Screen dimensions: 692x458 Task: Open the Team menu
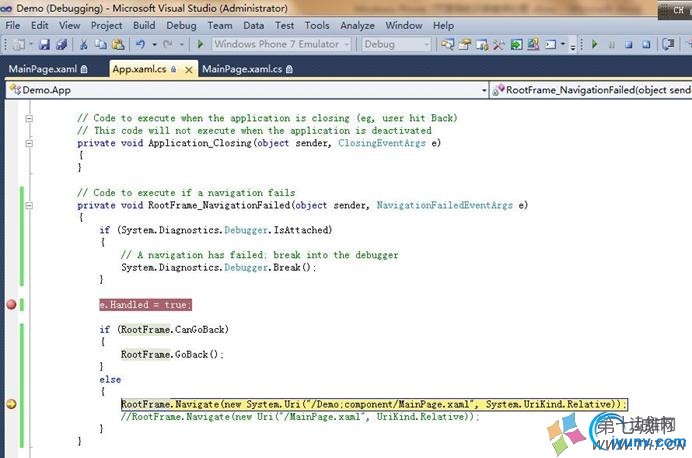point(220,26)
